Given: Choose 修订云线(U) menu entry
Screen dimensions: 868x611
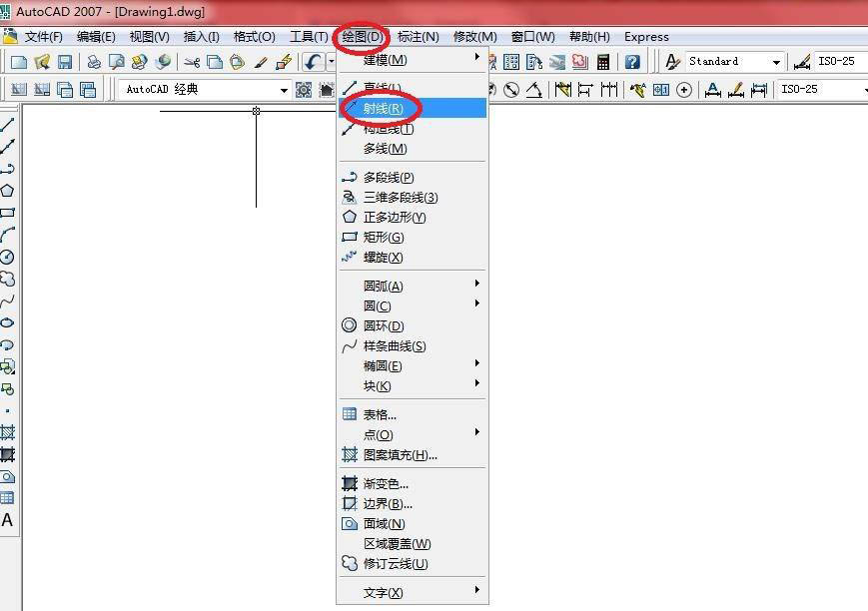Looking at the screenshot, I should [x=413, y=564].
